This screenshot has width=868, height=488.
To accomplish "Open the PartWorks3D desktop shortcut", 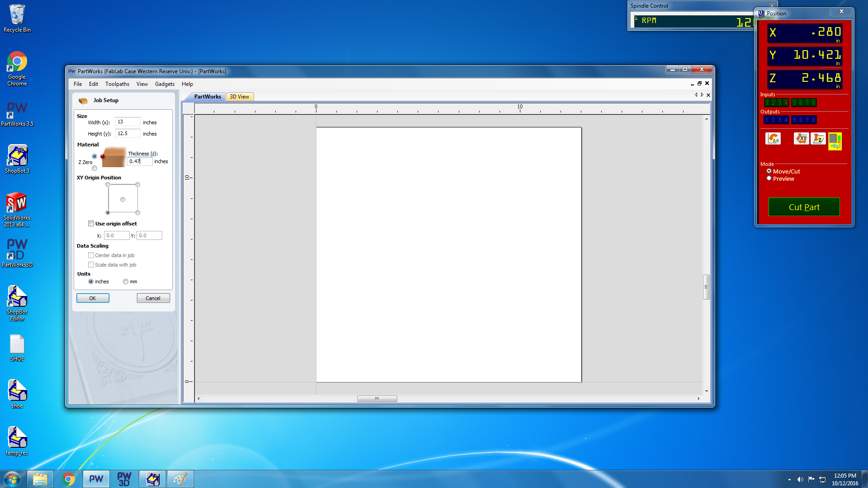I will click(x=17, y=253).
